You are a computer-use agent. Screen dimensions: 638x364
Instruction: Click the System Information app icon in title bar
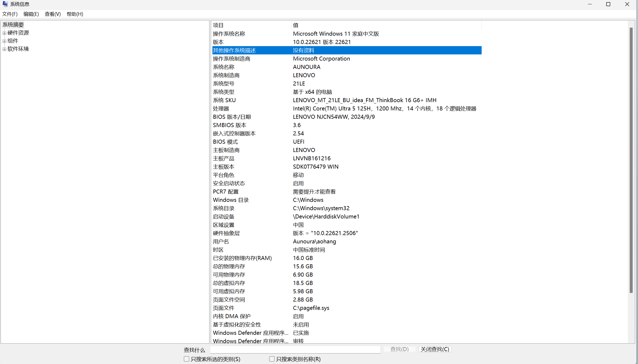click(5, 4)
